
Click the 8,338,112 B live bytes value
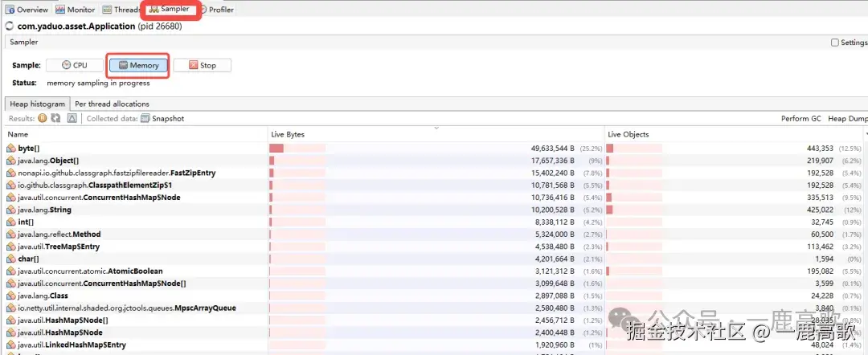point(554,222)
